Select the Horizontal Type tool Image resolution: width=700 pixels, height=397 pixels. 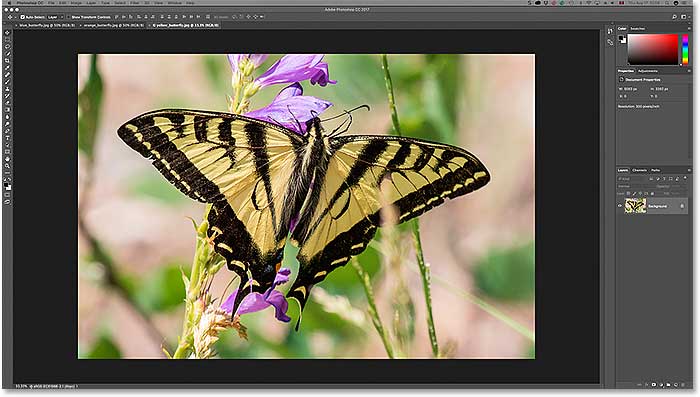(7, 138)
